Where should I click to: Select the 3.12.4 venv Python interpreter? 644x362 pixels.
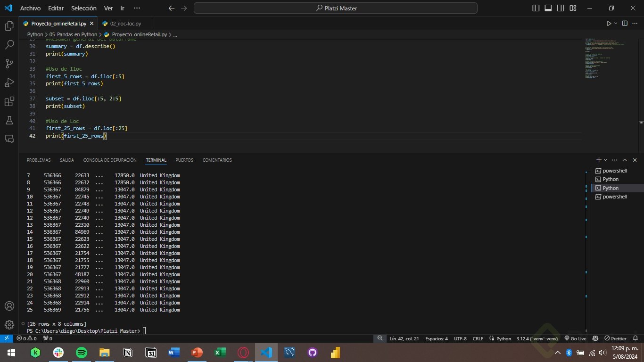pyautogui.click(x=537, y=338)
